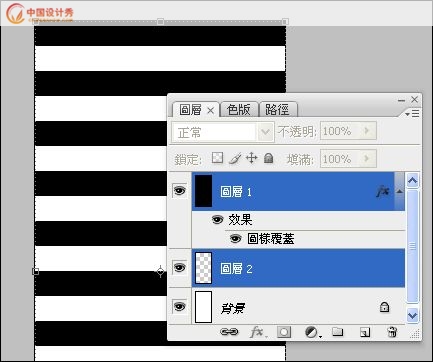
Task: Click layers panel scroll up arrow
Action: point(412,181)
